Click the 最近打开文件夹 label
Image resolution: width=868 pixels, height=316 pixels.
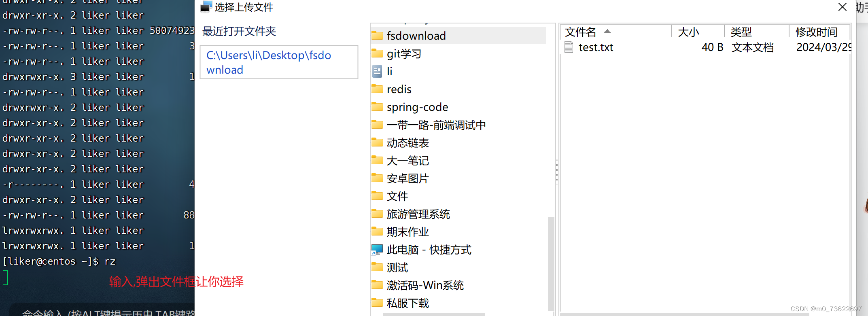[239, 31]
